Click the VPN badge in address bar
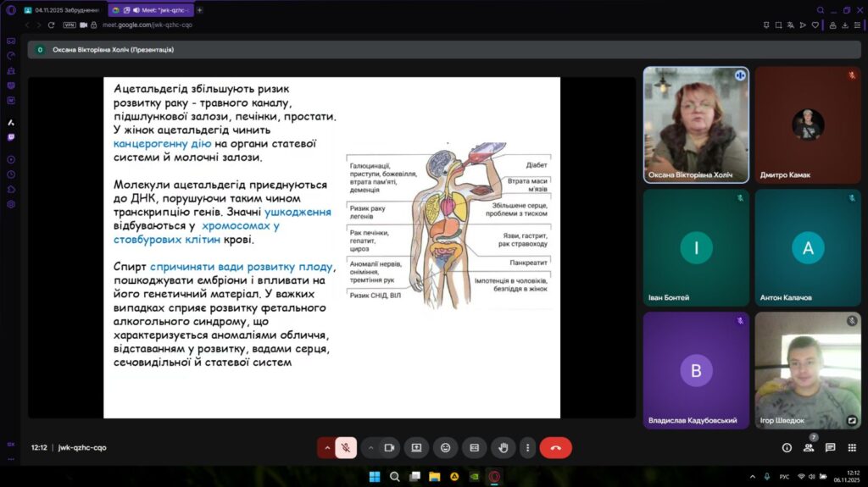Viewport: 868px width, 487px height. click(70, 25)
